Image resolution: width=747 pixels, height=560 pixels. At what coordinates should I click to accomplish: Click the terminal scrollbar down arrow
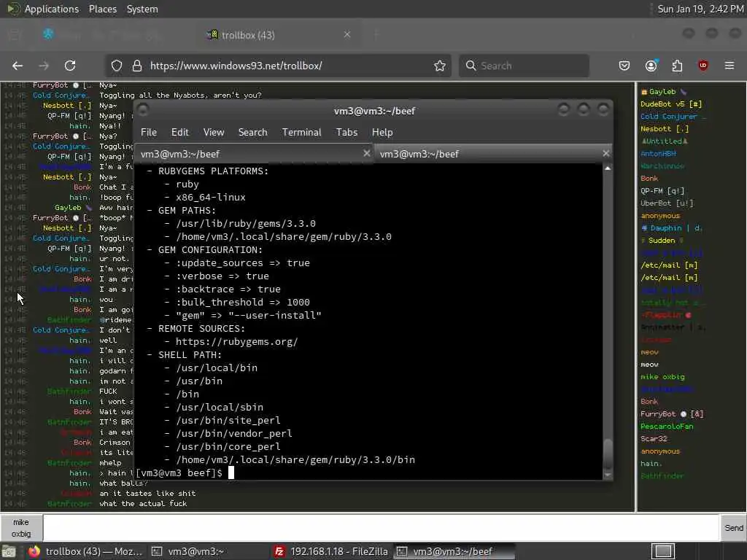608,475
